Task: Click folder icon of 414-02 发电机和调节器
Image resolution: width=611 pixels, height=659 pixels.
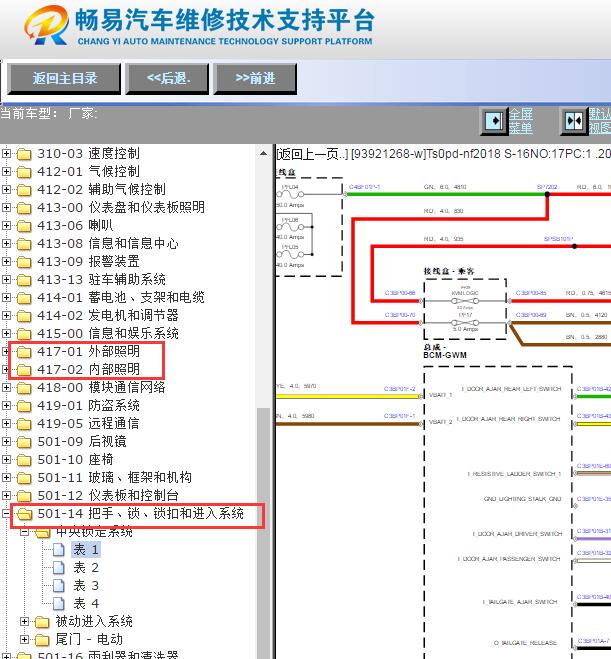Action: pos(24,316)
